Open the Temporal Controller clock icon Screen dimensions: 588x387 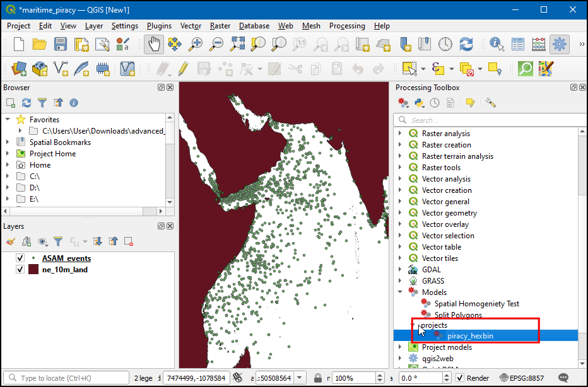pos(445,45)
